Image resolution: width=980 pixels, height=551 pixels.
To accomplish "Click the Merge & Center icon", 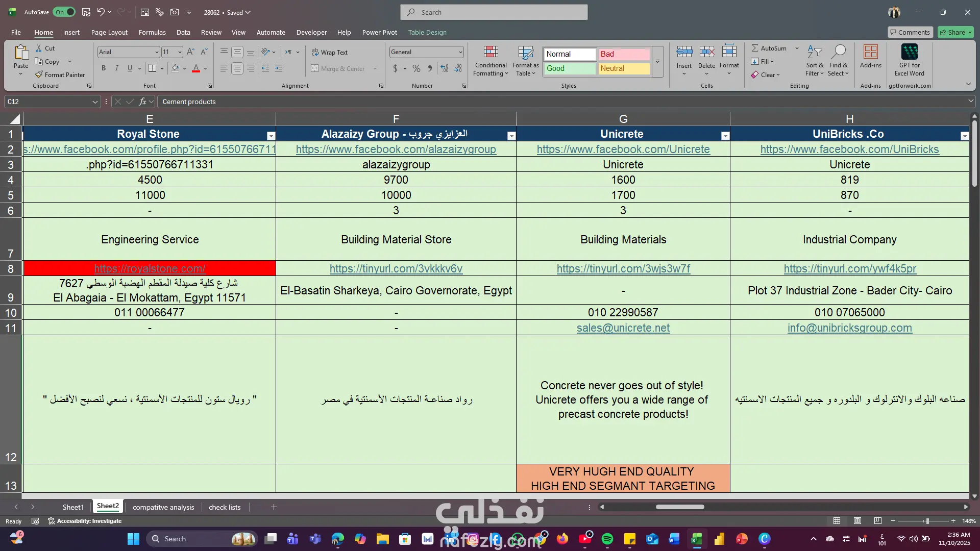I will click(315, 68).
